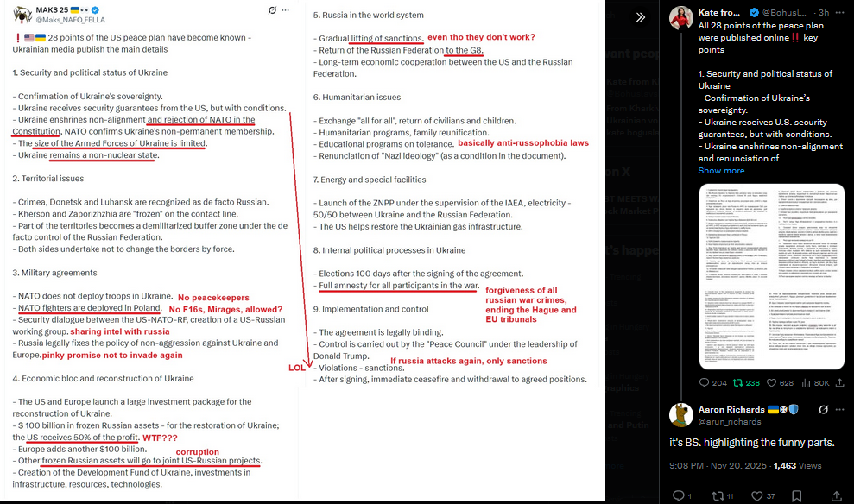Open @arun_richards handle
This screenshot has height=504, width=854.
pos(730,422)
